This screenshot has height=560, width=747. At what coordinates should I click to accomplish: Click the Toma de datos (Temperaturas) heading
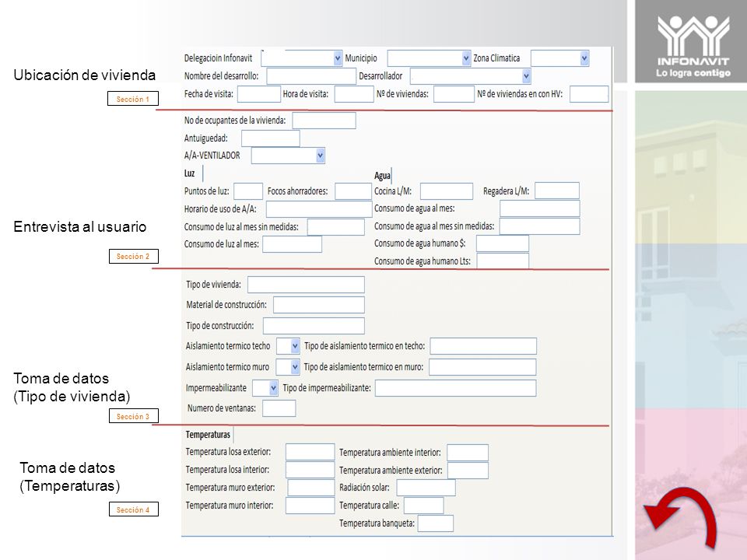69,477
